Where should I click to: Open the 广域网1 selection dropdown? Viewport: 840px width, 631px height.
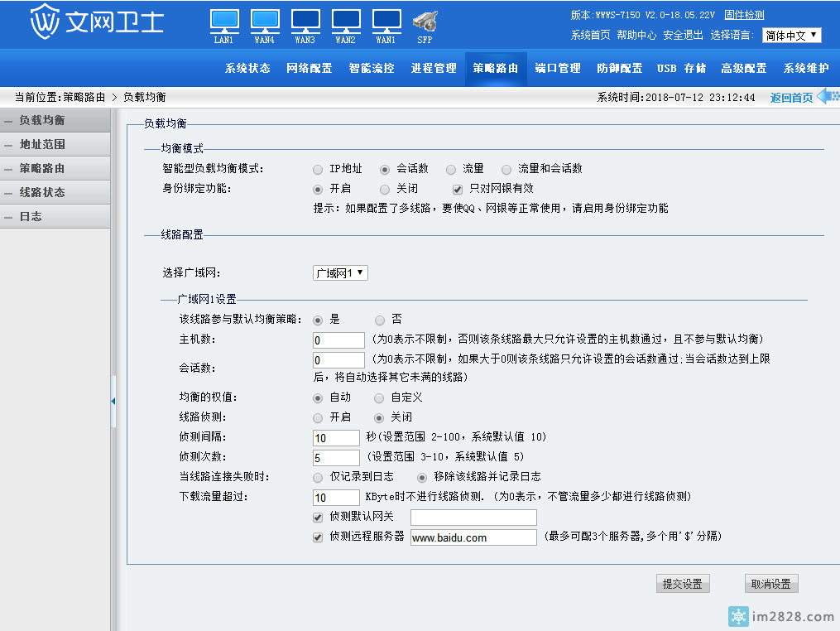click(x=340, y=273)
